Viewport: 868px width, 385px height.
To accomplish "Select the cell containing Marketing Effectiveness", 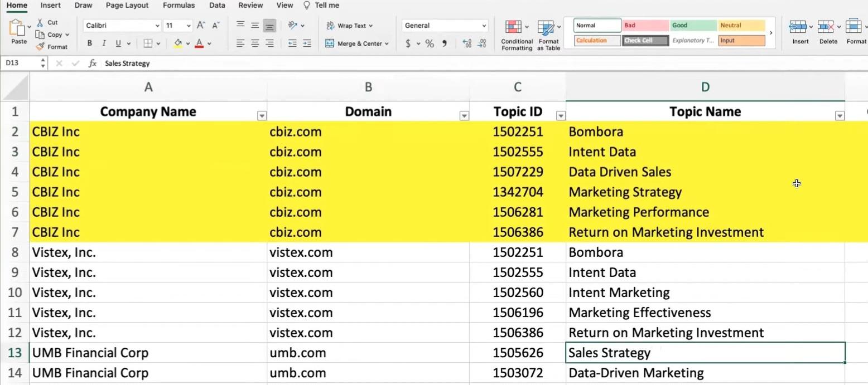I will click(705, 313).
